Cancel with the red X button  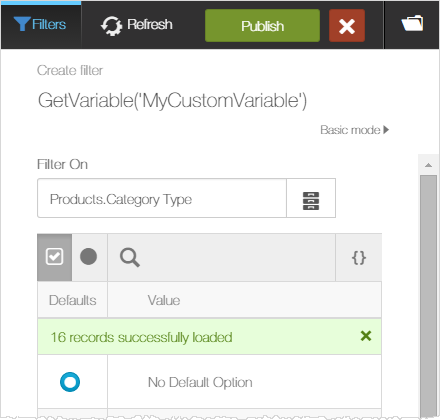347,26
